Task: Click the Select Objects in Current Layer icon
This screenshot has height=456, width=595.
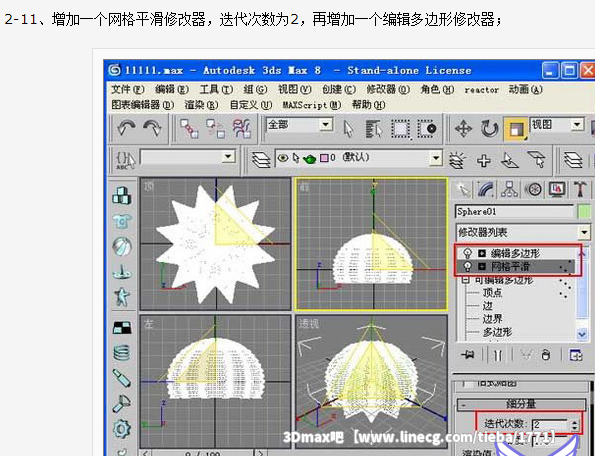Action: [x=510, y=160]
